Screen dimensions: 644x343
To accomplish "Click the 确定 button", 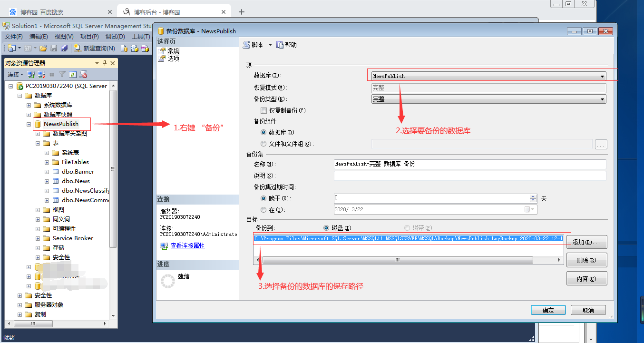I will tap(548, 310).
